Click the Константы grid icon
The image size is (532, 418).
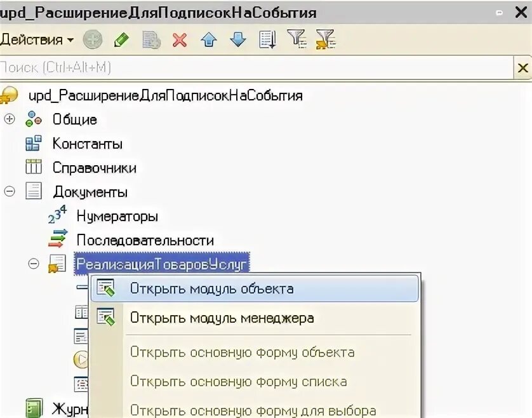tap(34, 143)
